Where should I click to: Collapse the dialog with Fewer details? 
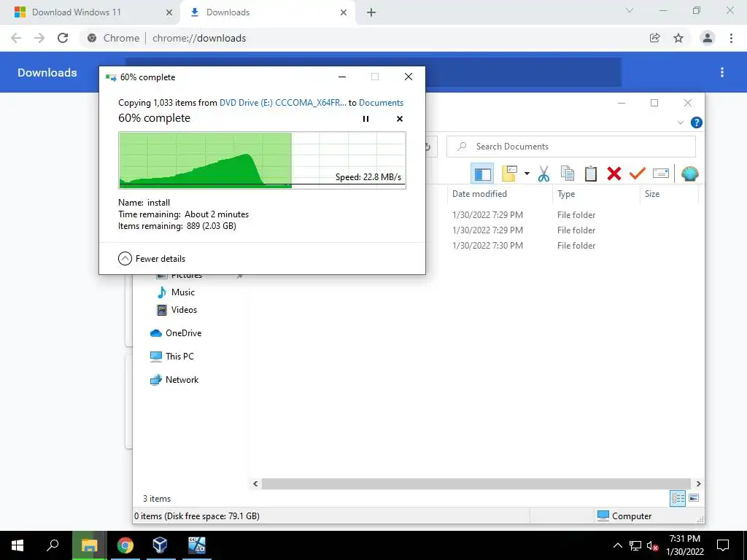pos(152,259)
